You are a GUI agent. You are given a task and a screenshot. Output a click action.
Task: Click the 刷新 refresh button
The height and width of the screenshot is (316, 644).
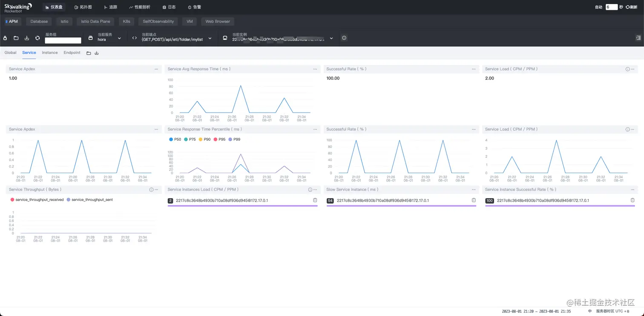pos(632,7)
